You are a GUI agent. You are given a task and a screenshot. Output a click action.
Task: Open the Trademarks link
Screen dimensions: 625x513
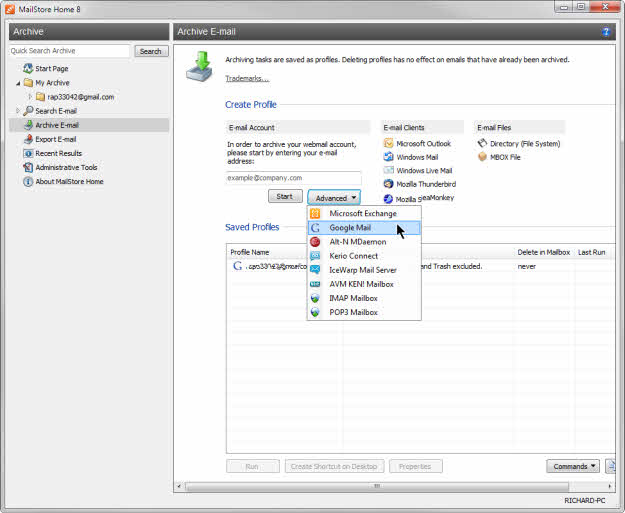247,79
